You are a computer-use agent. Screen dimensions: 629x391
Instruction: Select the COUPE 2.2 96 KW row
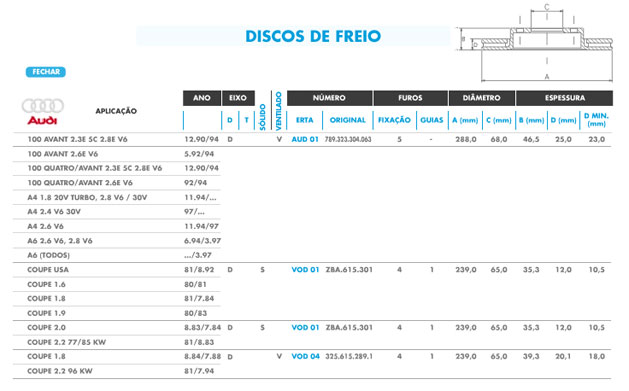(x=117, y=371)
